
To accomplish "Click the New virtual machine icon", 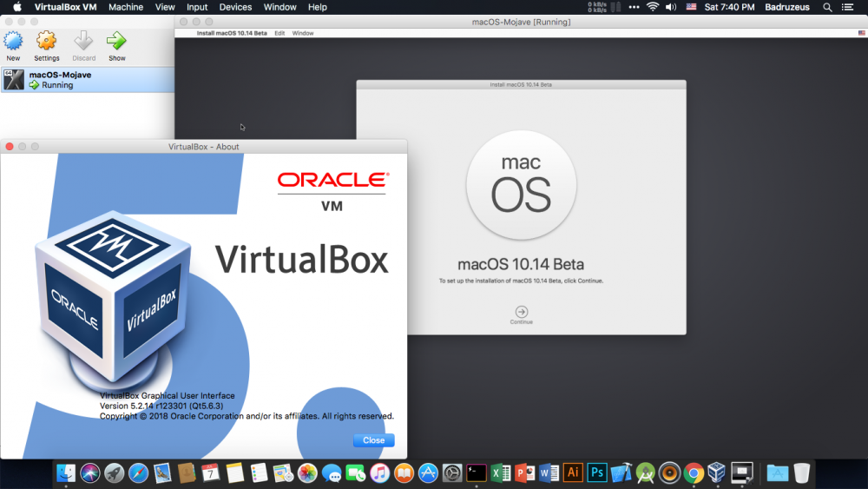I will (13, 41).
